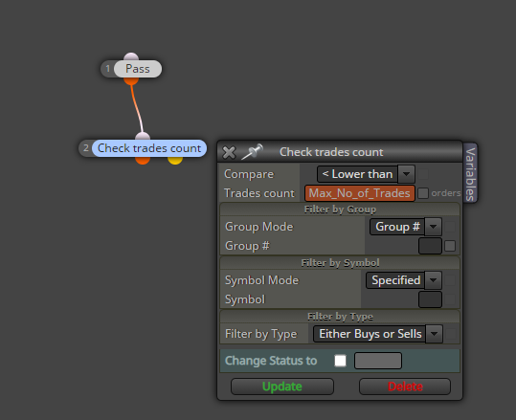Toggle faint checkbox on Group Mode row

coord(450,227)
